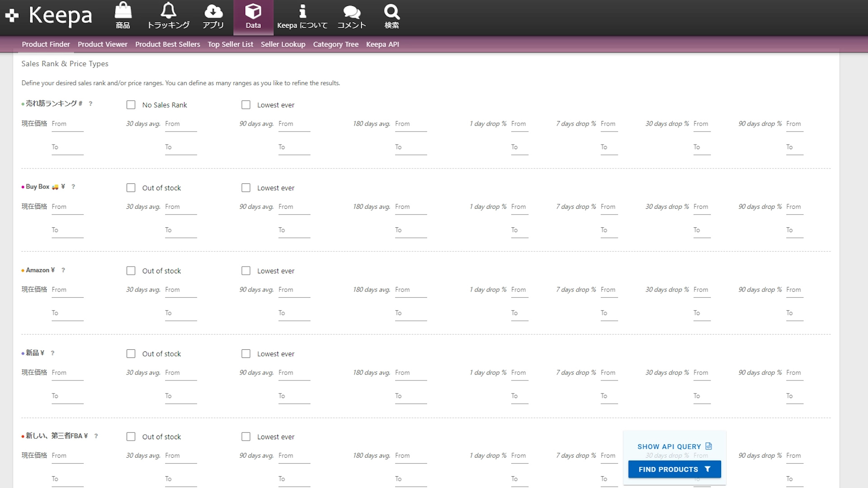Viewport: 868px width, 488px height.
Task: Open the Seller Lookup tab
Action: (x=283, y=44)
